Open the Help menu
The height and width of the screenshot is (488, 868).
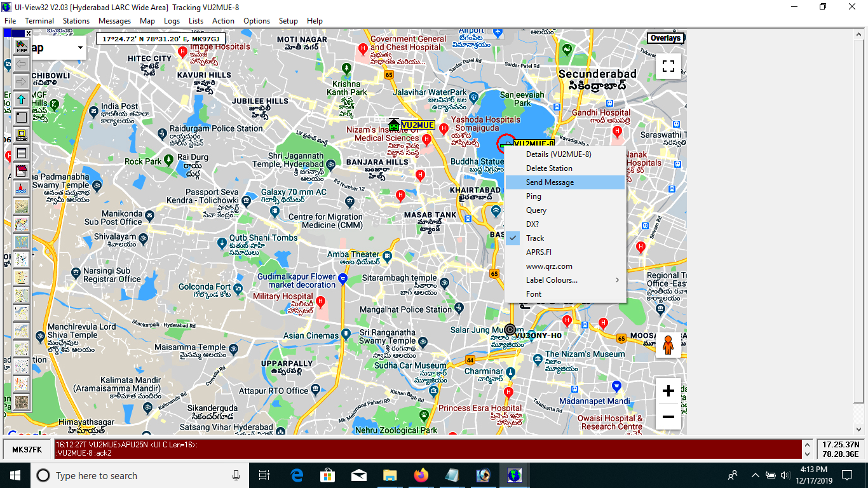tap(315, 21)
